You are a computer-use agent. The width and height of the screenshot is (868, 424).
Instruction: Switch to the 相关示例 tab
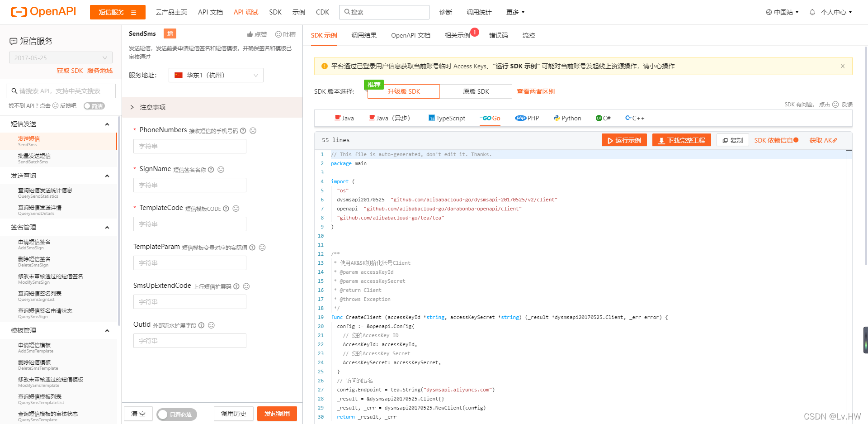coord(457,35)
